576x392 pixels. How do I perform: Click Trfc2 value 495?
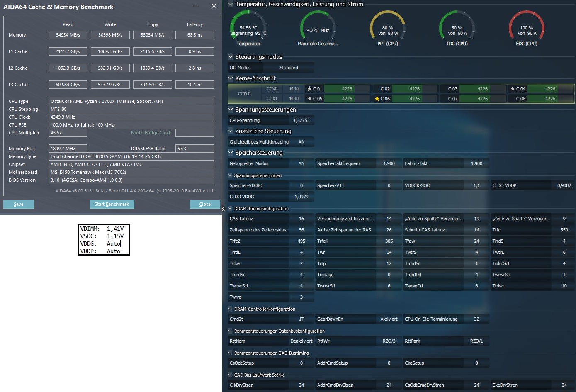click(x=301, y=241)
